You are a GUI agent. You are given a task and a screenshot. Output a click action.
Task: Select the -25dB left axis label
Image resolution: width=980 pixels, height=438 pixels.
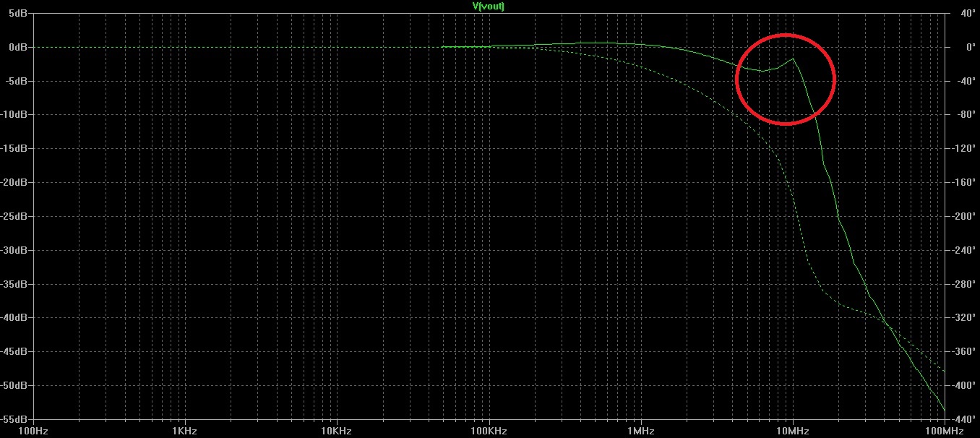coord(14,216)
